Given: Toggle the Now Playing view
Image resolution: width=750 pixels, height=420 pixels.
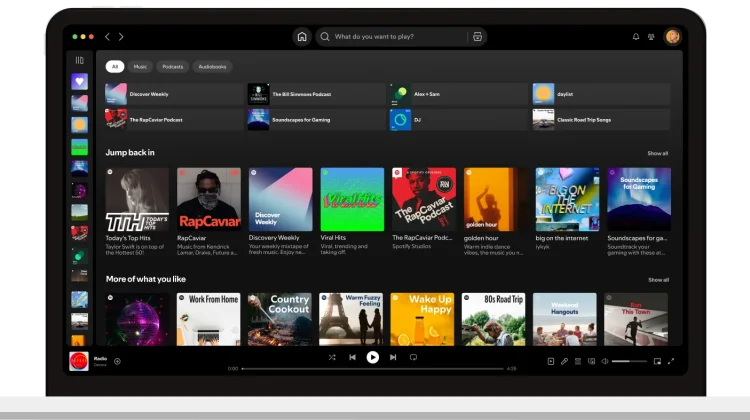Looking at the screenshot, I should [x=551, y=361].
